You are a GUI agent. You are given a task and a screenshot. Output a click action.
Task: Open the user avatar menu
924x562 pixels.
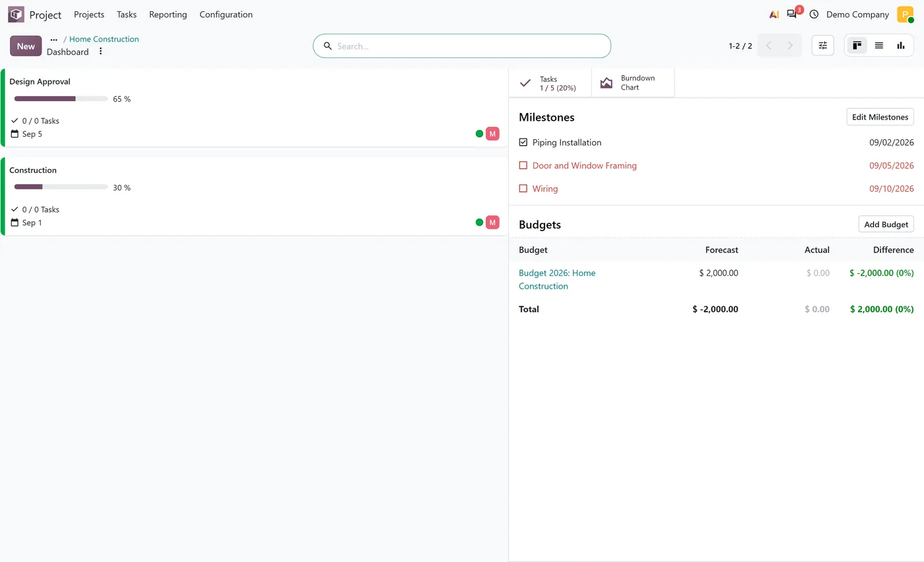(905, 15)
